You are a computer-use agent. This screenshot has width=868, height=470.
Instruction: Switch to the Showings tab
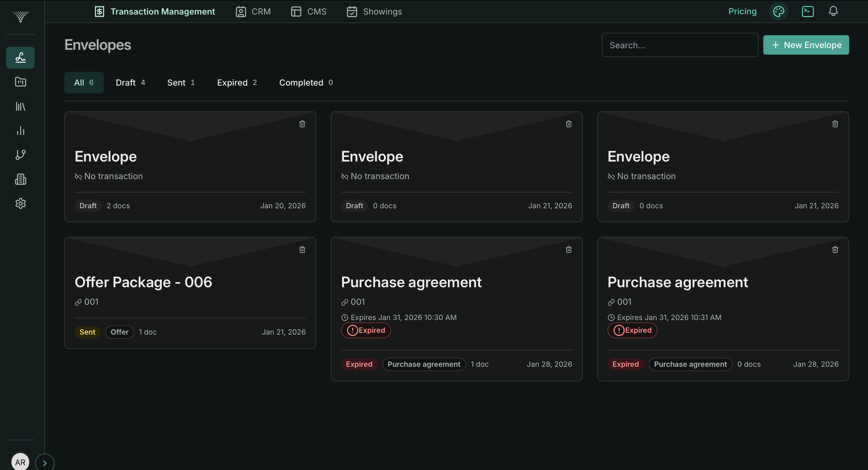coord(374,12)
